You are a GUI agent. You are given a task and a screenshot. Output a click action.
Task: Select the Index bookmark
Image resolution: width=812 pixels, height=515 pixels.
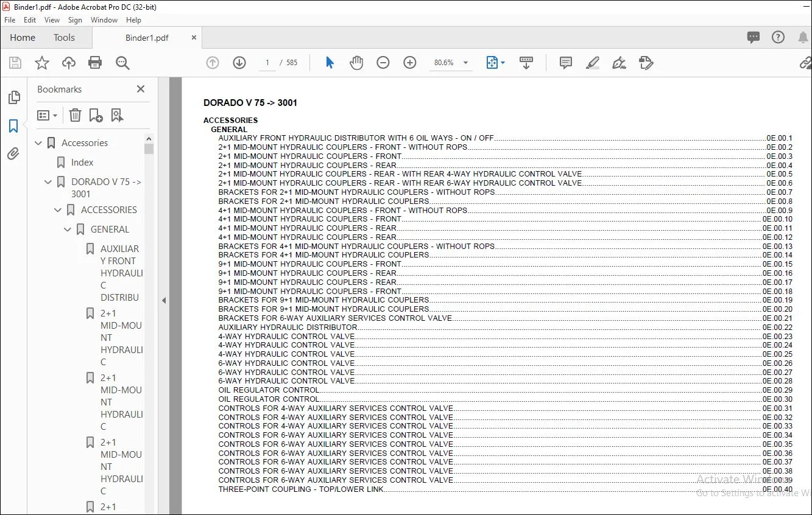(82, 163)
